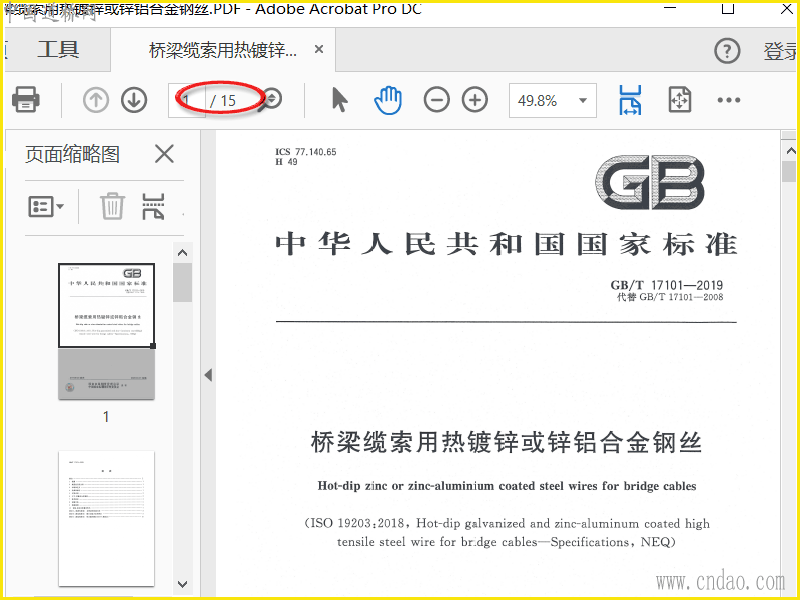
Task: Select the second page thumbnail
Action: point(106,518)
